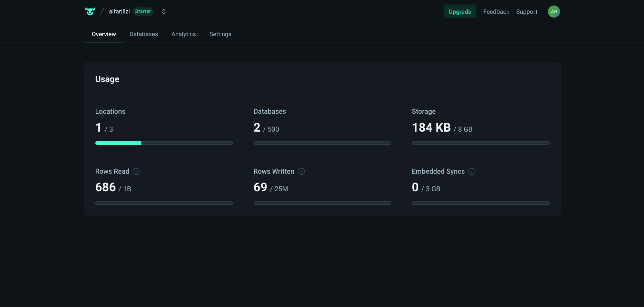644x307 pixels.
Task: Go to the Settings tab
Action: [220, 34]
